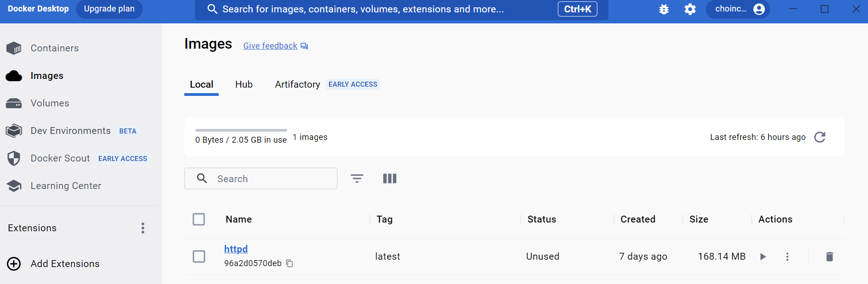This screenshot has width=868, height=284.
Task: Click the Docker Scout shield icon
Action: pos(14,158)
